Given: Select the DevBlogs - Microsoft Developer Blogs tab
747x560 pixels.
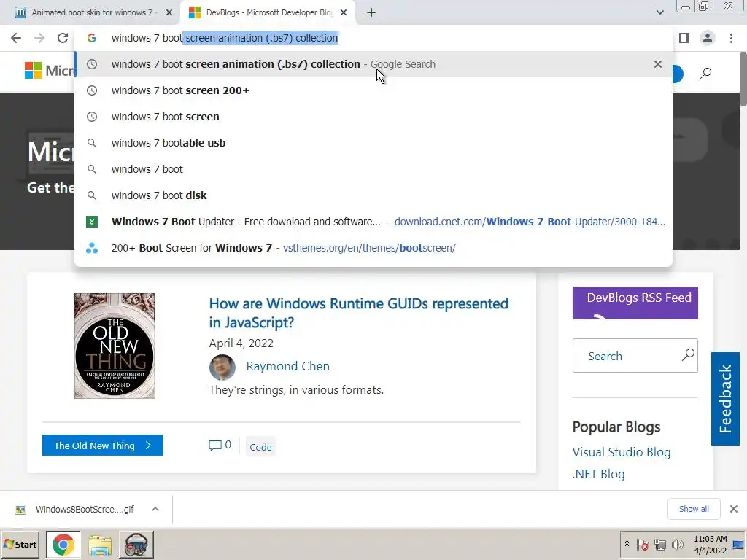Looking at the screenshot, I should point(268,13).
